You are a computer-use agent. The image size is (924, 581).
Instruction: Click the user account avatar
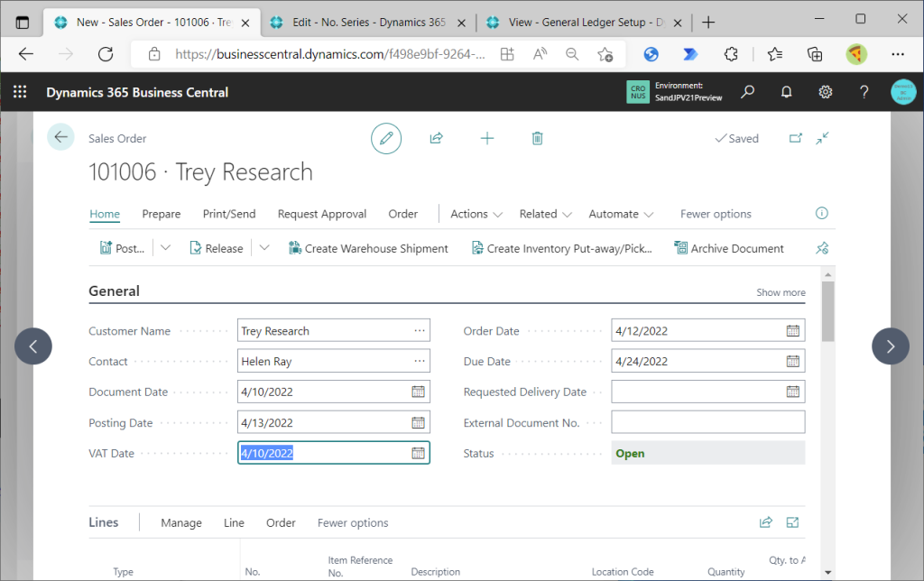coord(903,92)
